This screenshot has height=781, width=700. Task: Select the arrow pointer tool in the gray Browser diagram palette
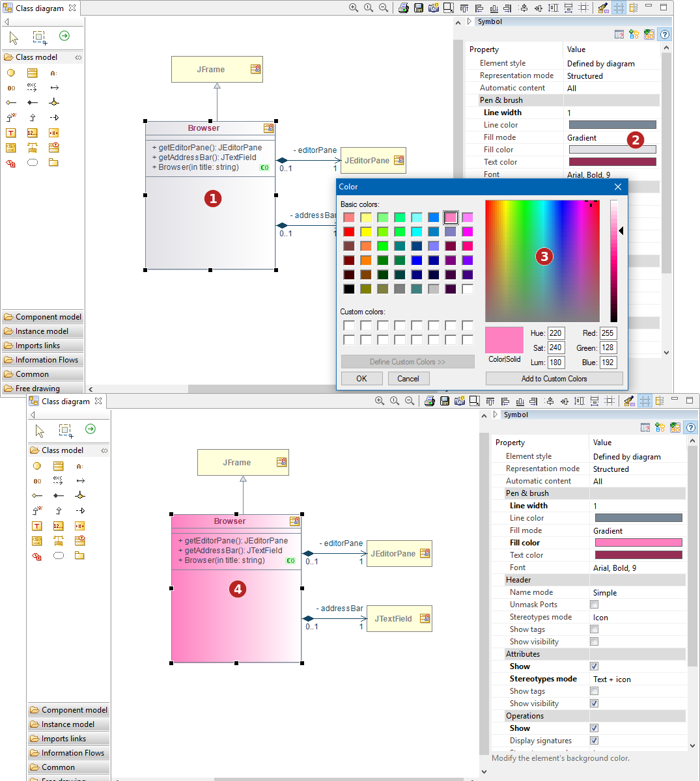(14, 38)
